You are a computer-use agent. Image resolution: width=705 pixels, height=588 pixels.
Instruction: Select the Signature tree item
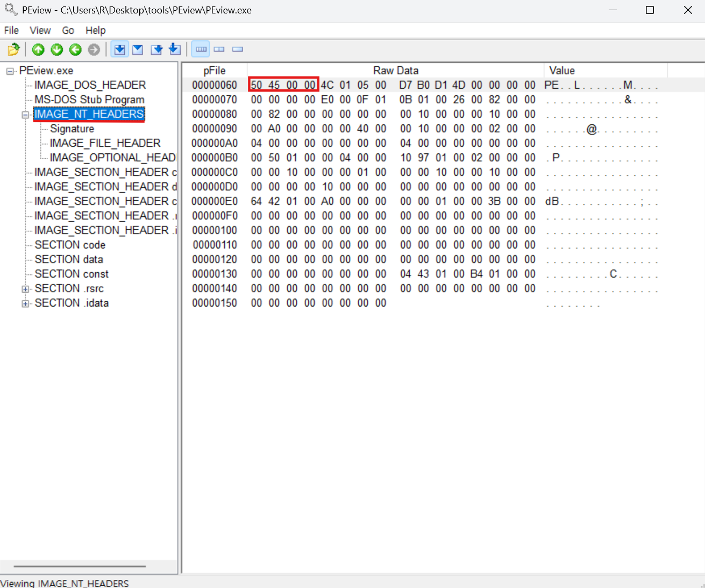tap(72, 129)
